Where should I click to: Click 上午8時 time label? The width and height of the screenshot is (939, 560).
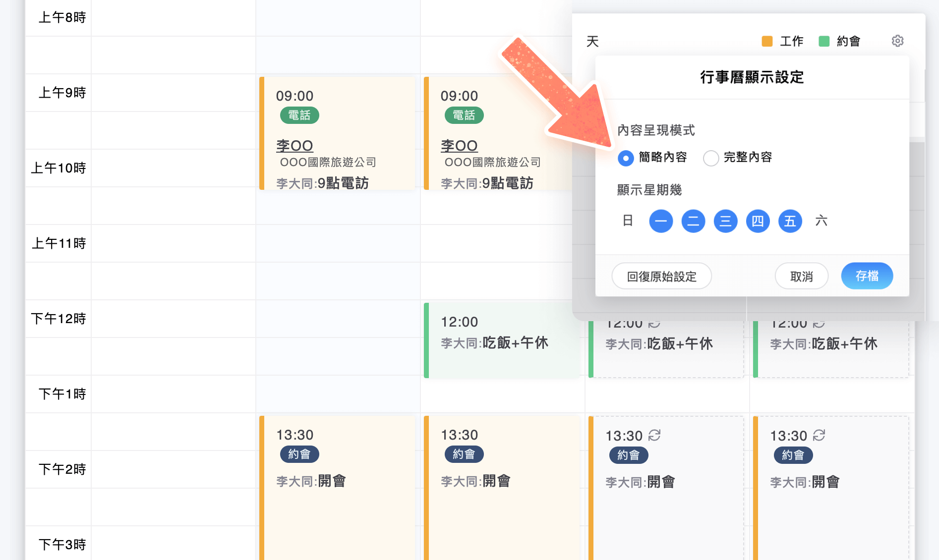[62, 17]
